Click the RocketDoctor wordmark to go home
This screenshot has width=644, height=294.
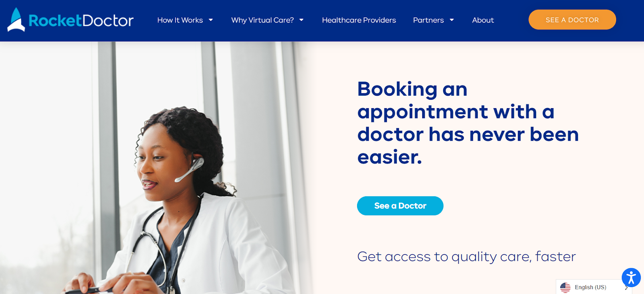[81, 21]
